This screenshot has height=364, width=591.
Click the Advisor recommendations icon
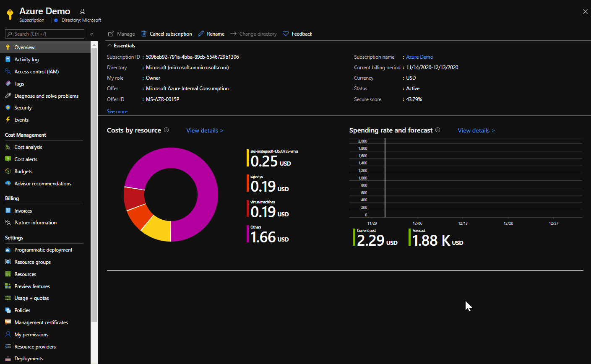8,183
